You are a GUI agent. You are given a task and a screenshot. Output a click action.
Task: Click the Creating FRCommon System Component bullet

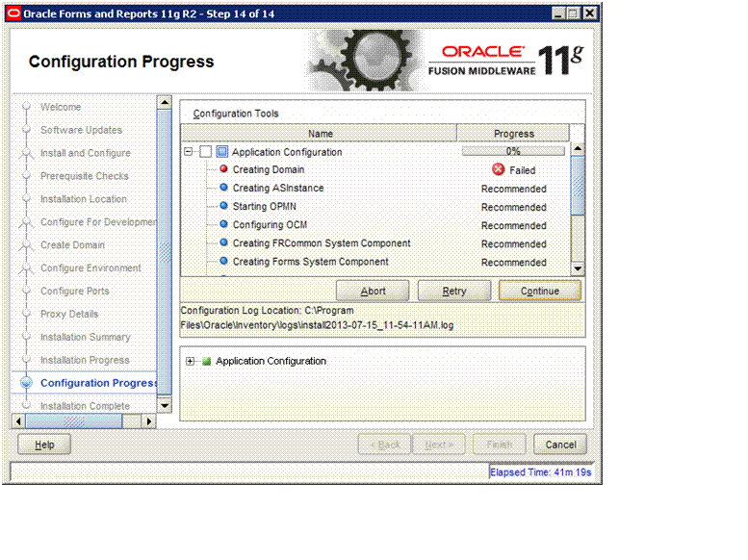click(223, 243)
